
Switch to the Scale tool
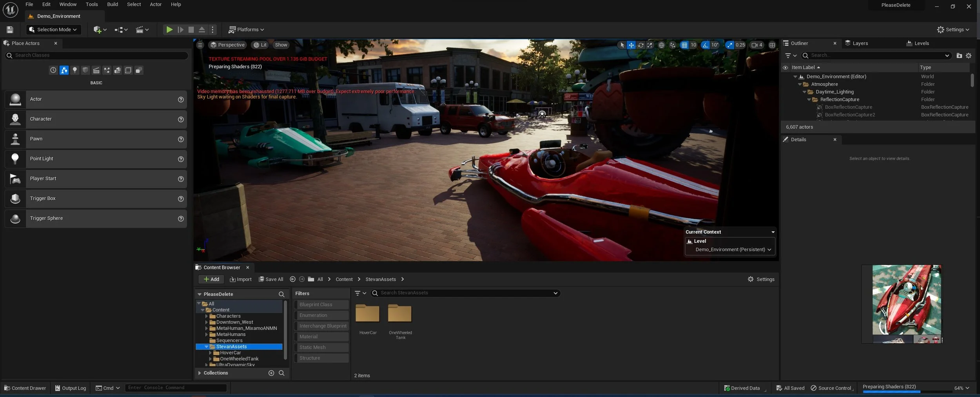pos(650,45)
